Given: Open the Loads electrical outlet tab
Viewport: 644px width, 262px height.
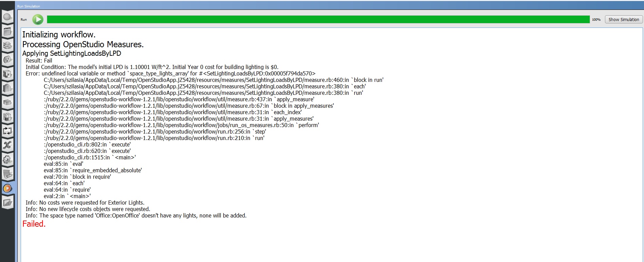Looking at the screenshot, I should [x=7, y=59].
